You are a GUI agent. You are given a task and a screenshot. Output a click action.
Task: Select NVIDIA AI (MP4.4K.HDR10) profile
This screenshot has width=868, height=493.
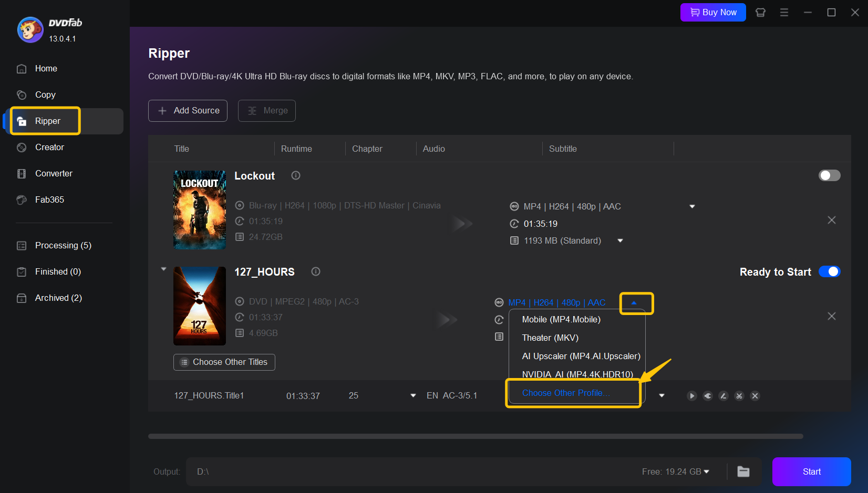577,374
